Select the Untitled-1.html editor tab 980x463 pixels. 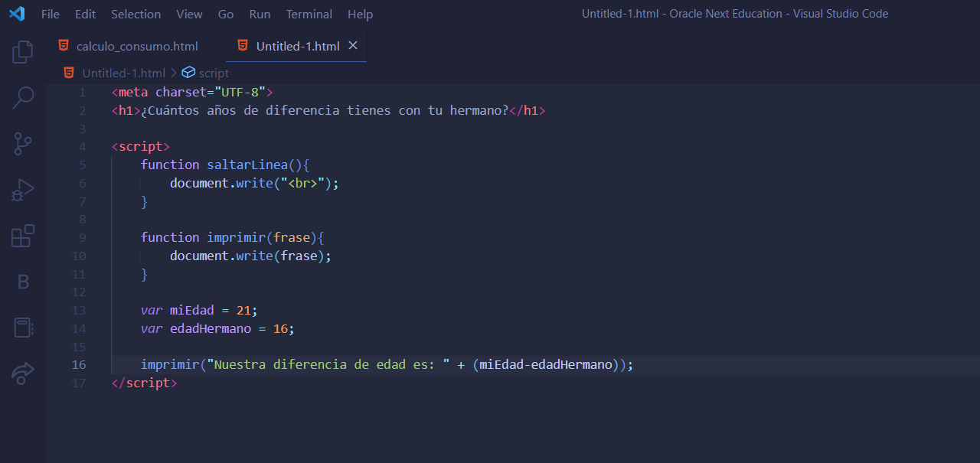click(x=297, y=46)
